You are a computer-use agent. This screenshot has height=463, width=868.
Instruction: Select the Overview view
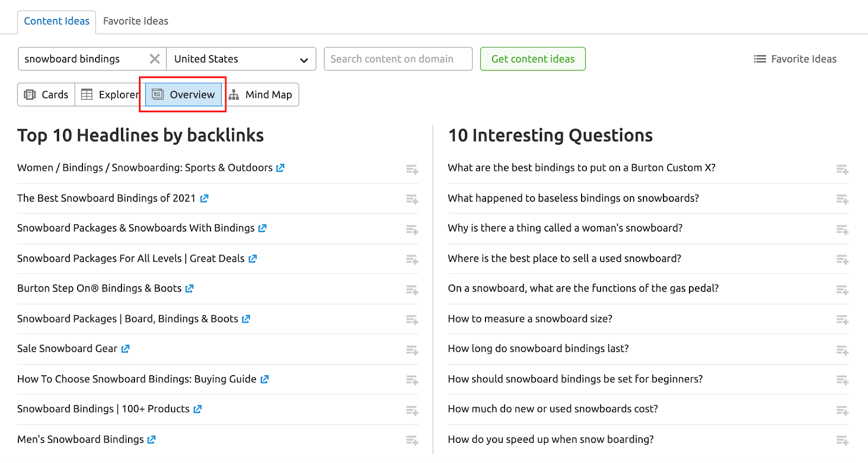(x=183, y=94)
